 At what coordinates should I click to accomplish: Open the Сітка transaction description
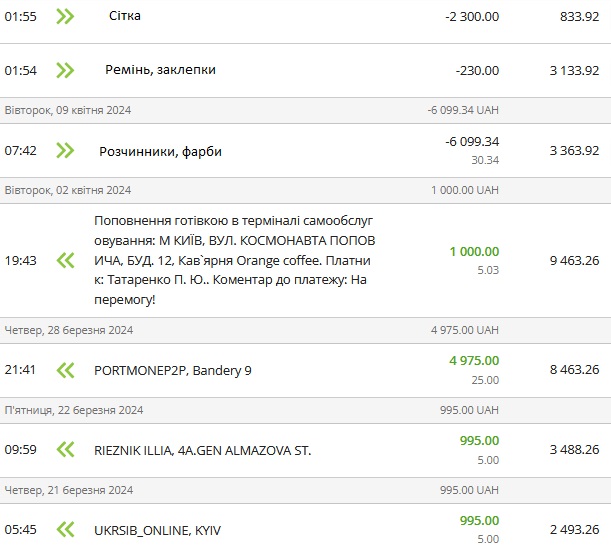[x=124, y=16]
